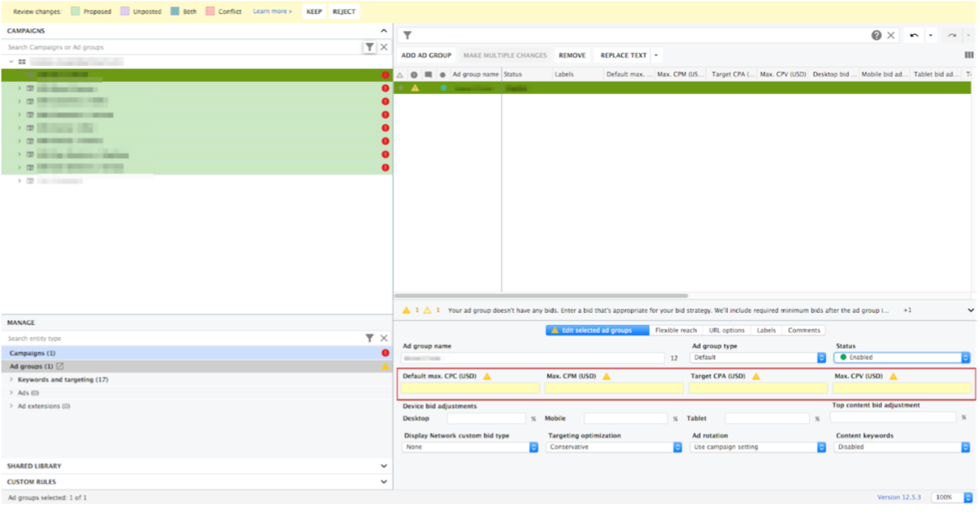Click the KEEP button
Screen dimensions: 980x516
(313, 12)
